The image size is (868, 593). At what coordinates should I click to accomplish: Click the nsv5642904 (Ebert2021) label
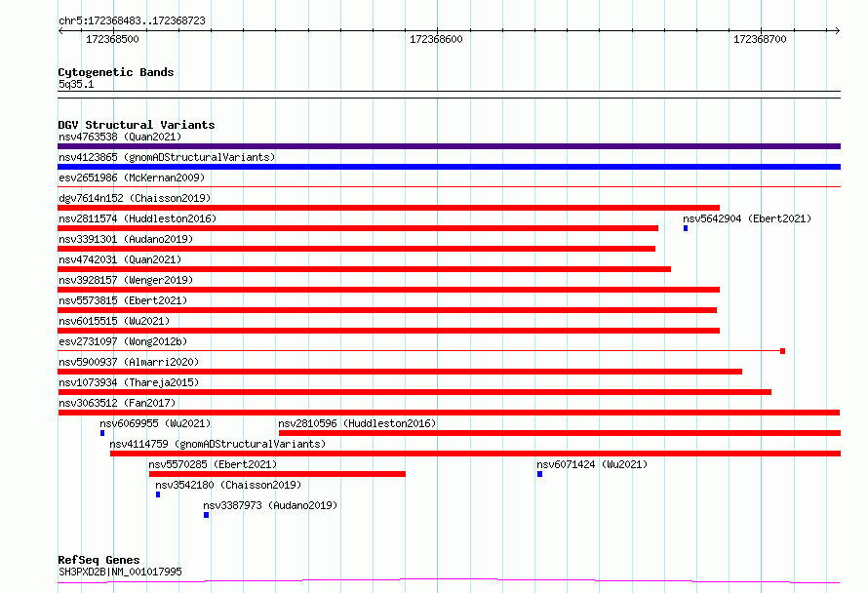pos(747,218)
